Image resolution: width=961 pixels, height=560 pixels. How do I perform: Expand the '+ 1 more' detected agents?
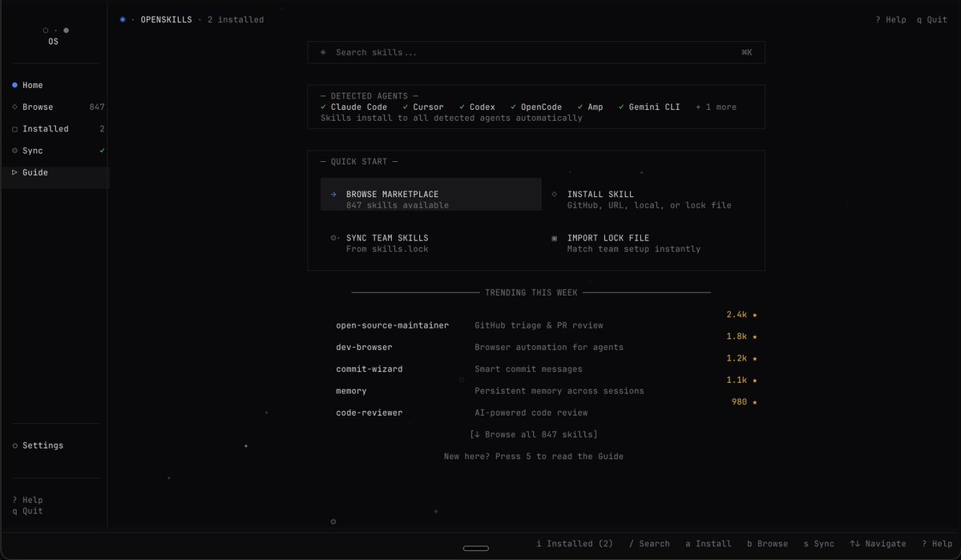715,106
